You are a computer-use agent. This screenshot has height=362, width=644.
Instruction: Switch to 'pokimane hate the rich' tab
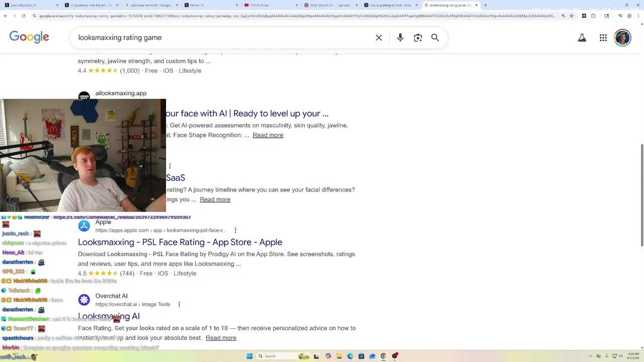pos(91,5)
